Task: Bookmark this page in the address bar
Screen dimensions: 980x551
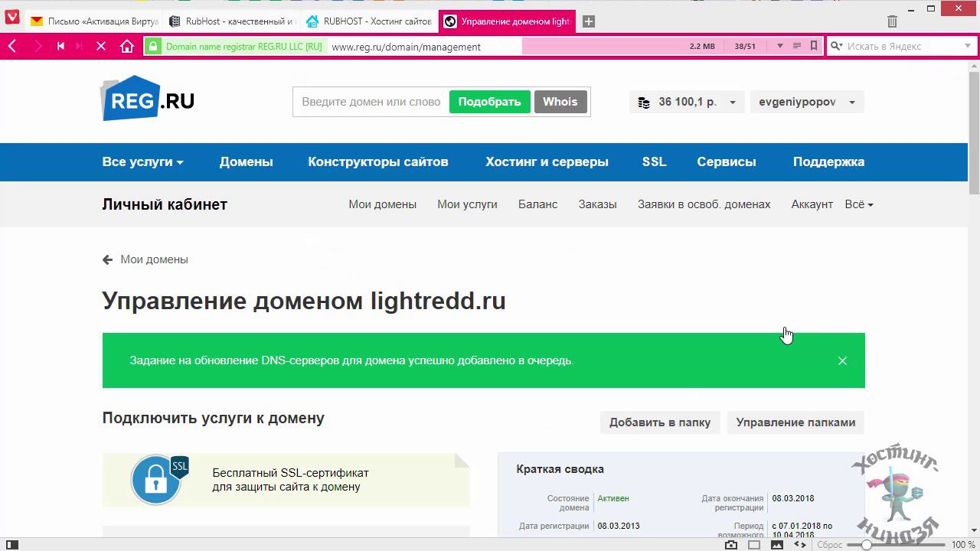Action: tap(814, 46)
